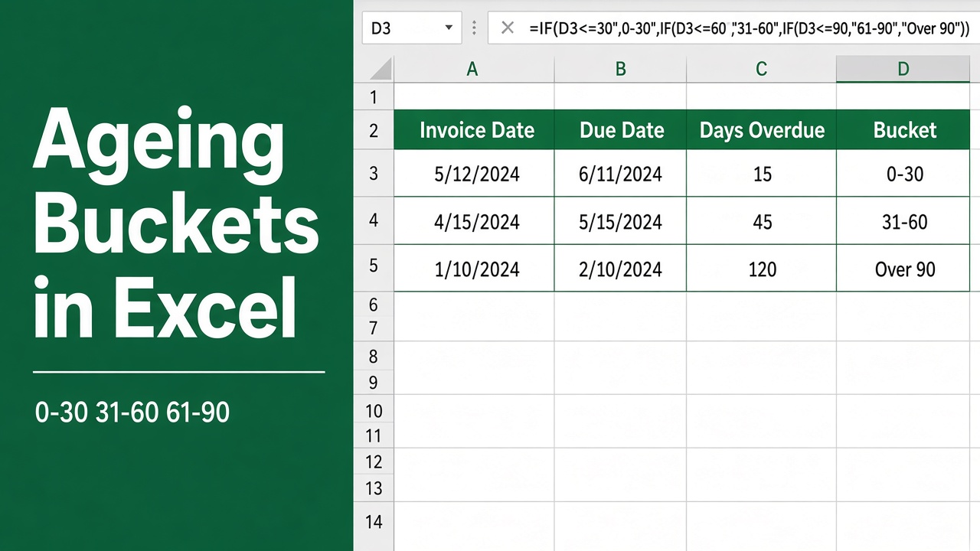Select the cell showing 120
The image size is (980, 551).
762,269
